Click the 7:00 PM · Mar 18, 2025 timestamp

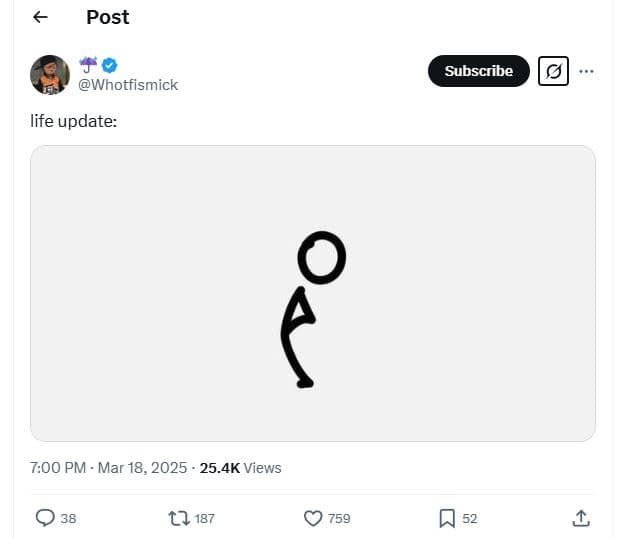click(110, 467)
